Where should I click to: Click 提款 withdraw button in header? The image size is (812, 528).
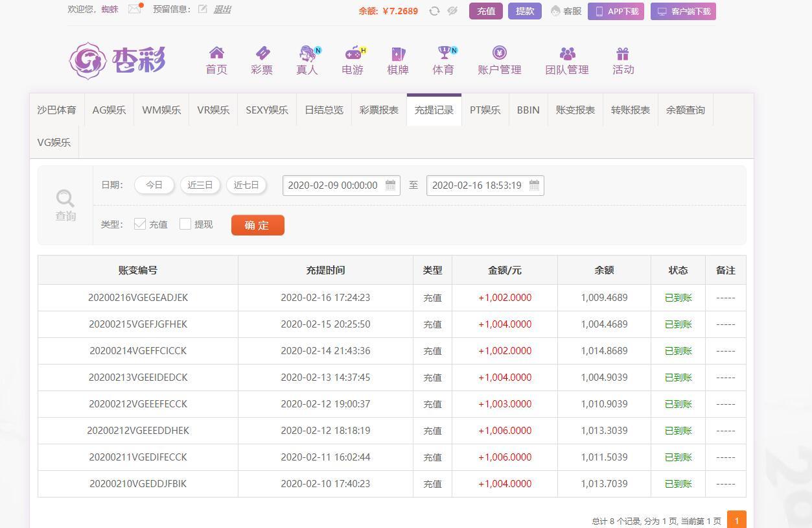(525, 11)
